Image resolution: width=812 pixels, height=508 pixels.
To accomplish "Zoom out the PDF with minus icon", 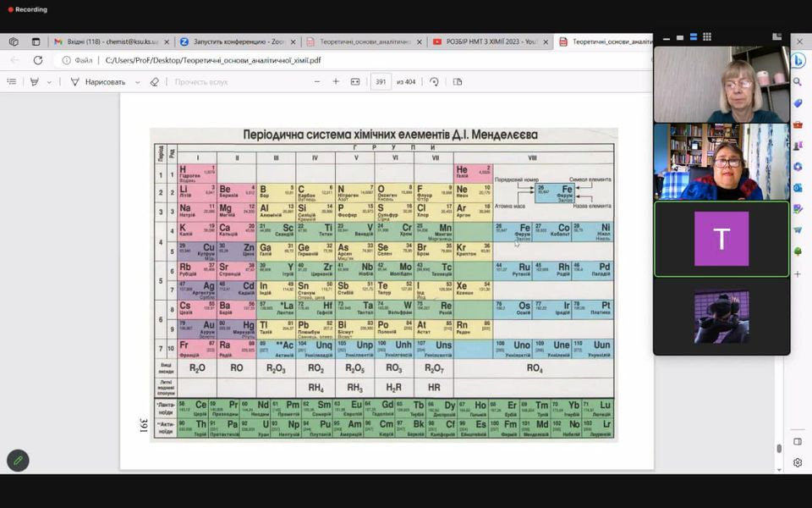I will tap(317, 82).
